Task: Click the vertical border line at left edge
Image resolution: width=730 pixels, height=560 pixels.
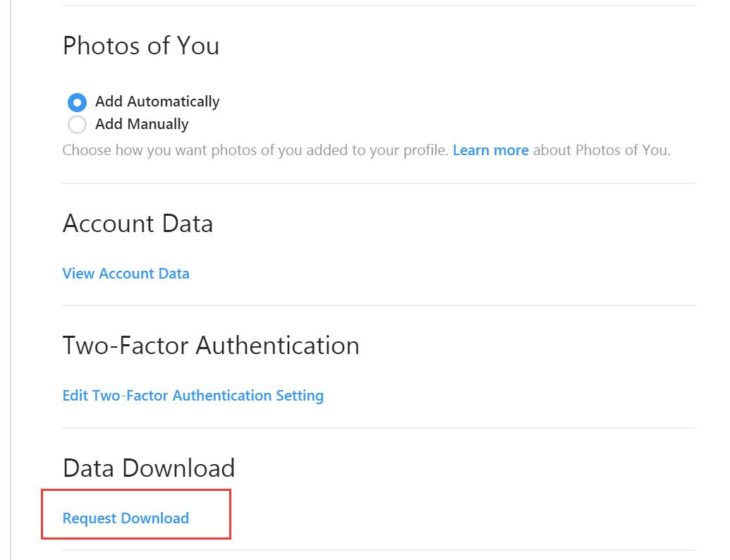Action: click(11, 282)
